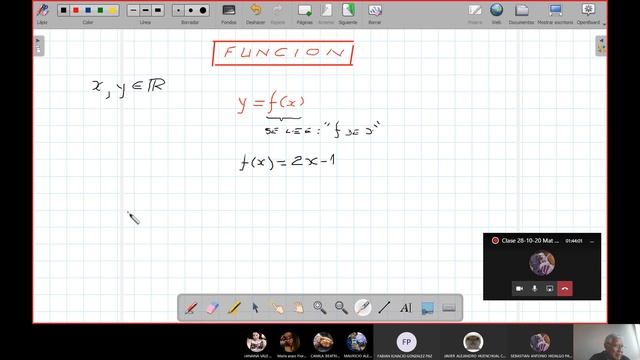Show the virtual keyboard

point(449,308)
